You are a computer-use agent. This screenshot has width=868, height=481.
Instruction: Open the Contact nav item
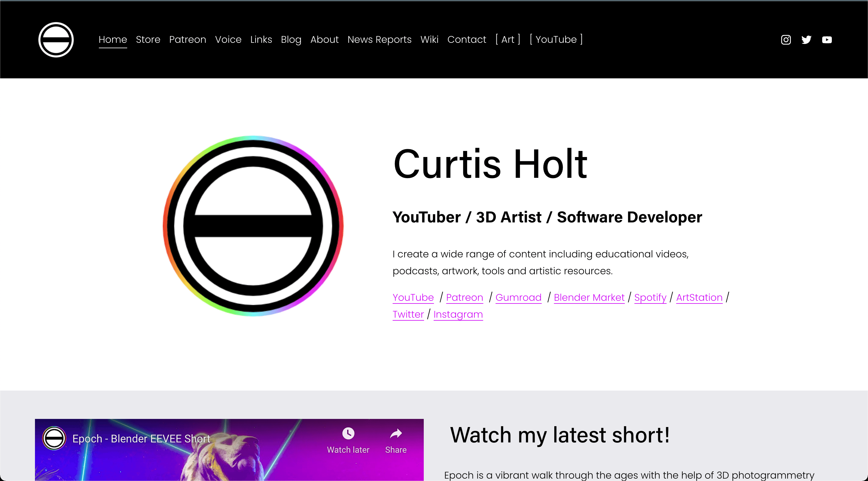tap(467, 39)
